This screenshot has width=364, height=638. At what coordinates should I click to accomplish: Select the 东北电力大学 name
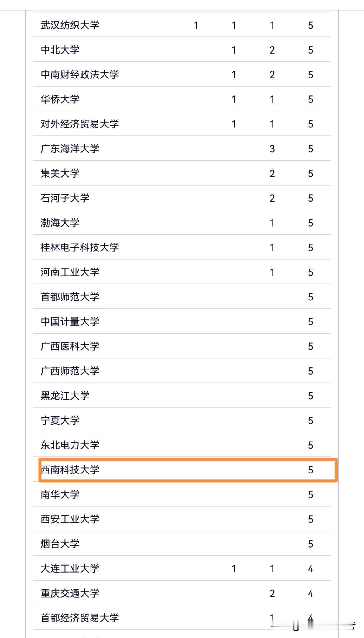[70, 445]
